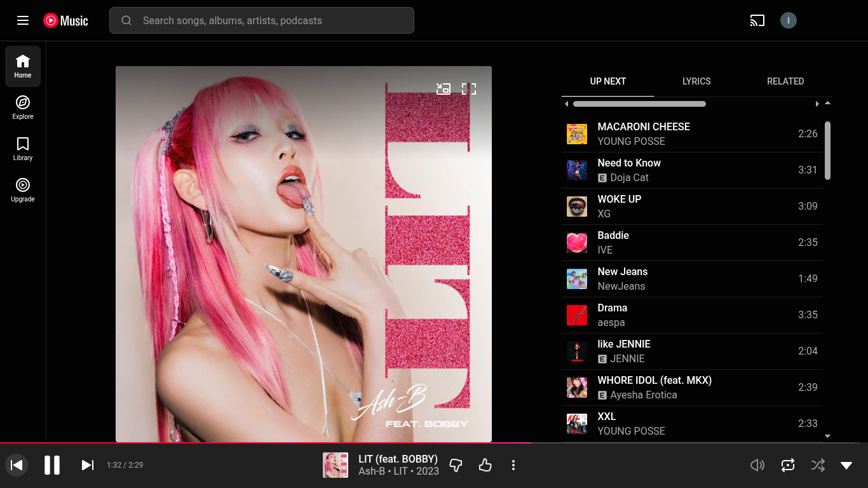868x488 pixels.
Task: Open artist Ash-B in the player bar
Action: (x=371, y=471)
